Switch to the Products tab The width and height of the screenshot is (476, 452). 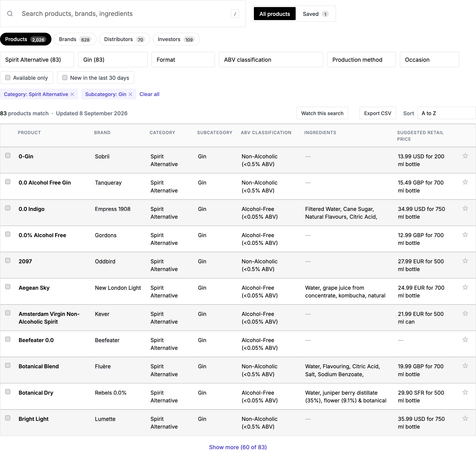coord(26,39)
